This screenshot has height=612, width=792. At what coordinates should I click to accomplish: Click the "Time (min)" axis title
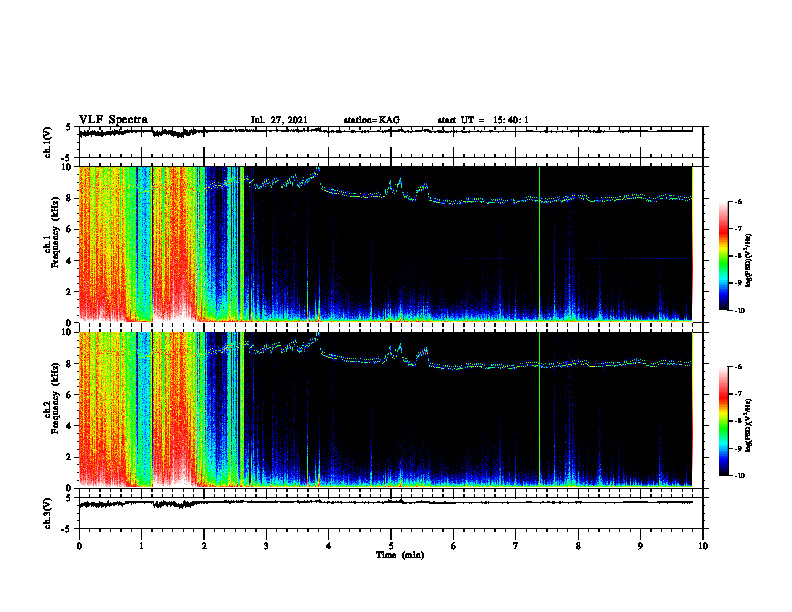pos(400,555)
